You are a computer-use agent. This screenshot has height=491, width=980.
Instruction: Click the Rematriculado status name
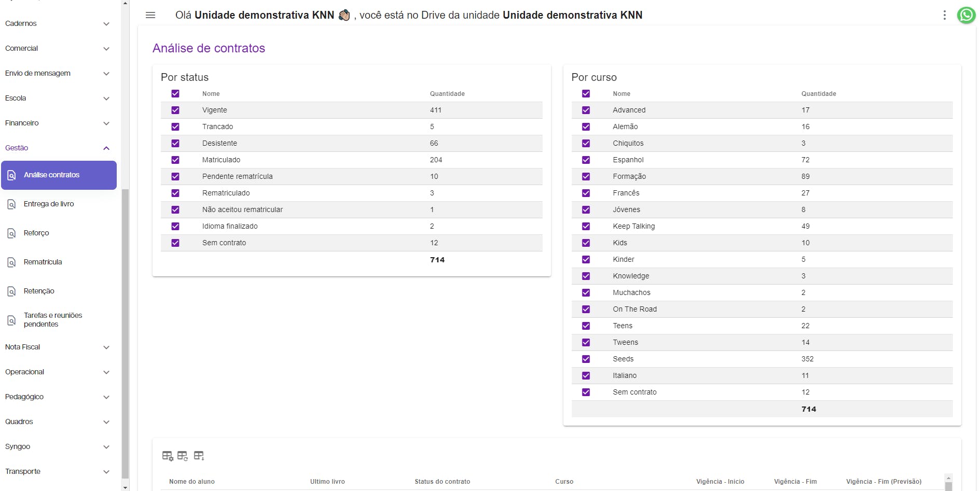tap(226, 193)
